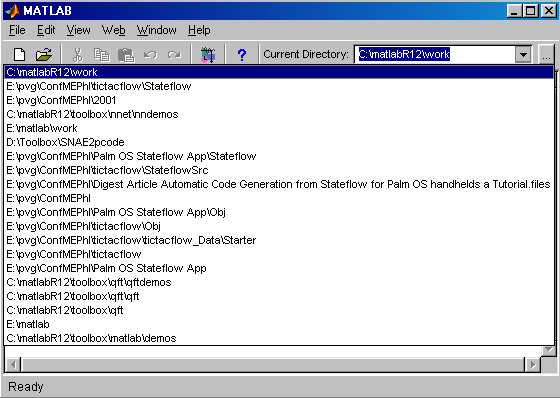Click the Redo arrow icon

pyautogui.click(x=174, y=55)
